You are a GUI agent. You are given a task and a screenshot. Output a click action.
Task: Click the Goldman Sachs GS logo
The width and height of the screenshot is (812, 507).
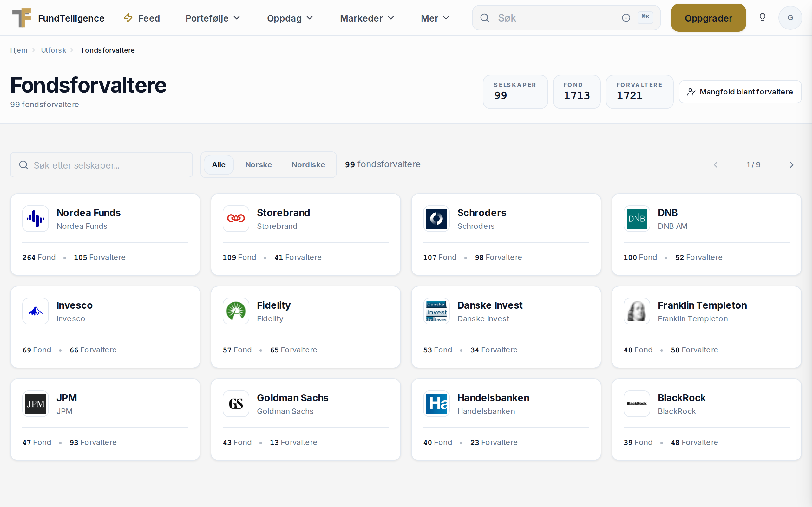(236, 404)
